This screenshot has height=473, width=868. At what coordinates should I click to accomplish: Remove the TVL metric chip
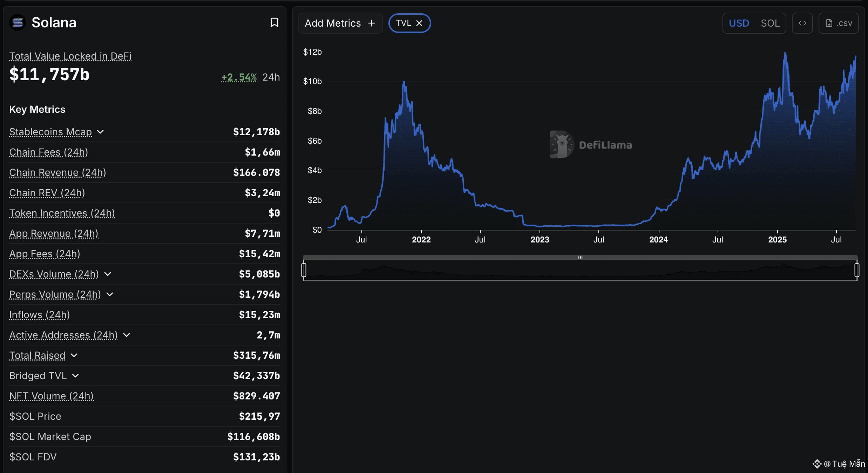(419, 23)
